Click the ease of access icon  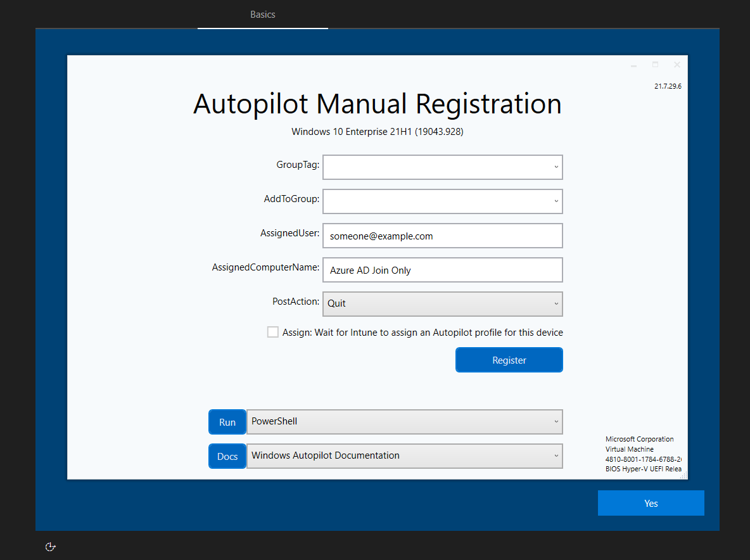50,547
